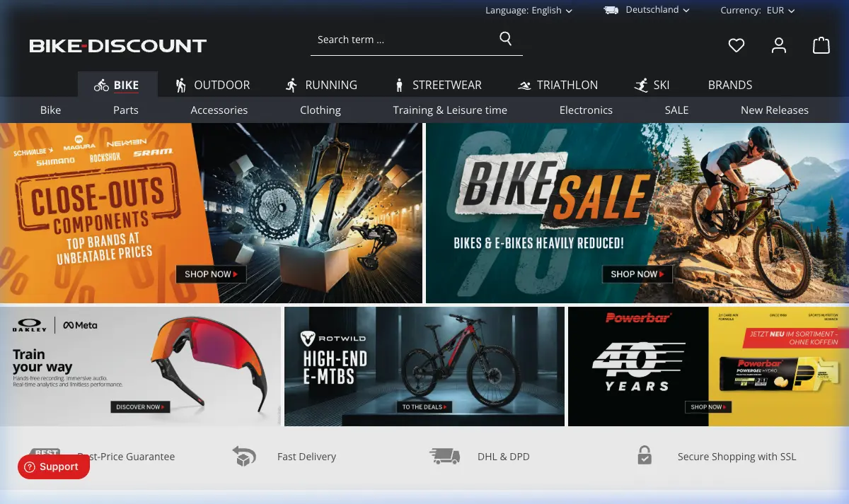The width and height of the screenshot is (849, 504).
Task: Select the OUTDOOR category tab
Action: coord(212,85)
